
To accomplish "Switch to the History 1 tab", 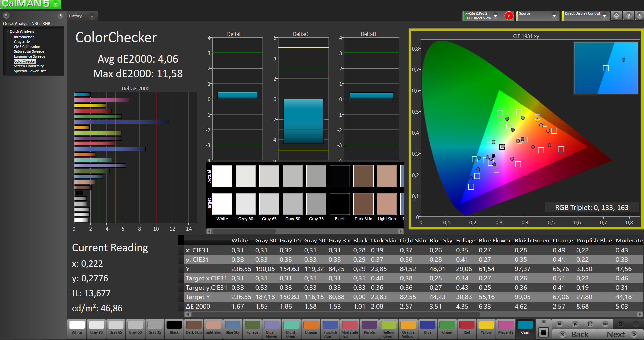I will tap(77, 16).
